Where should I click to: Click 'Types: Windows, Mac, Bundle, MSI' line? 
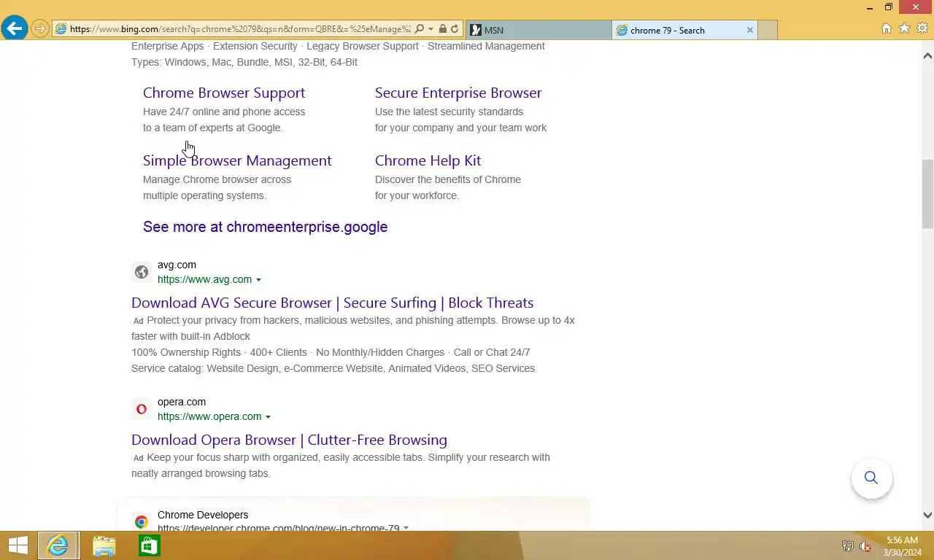point(244,62)
